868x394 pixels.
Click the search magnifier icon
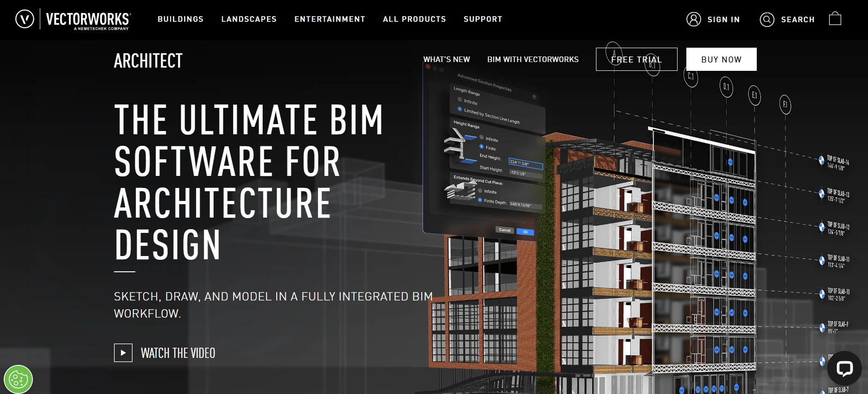tap(767, 19)
